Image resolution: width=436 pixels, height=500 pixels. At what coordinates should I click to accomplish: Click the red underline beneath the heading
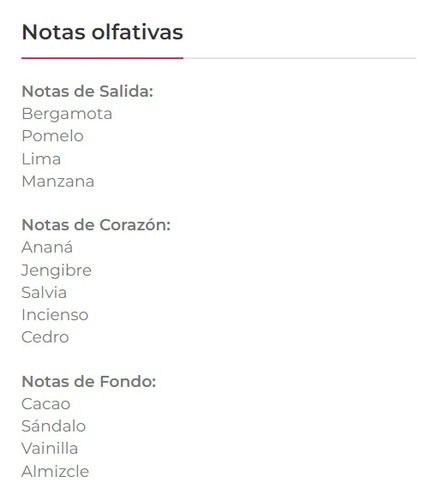point(102,58)
